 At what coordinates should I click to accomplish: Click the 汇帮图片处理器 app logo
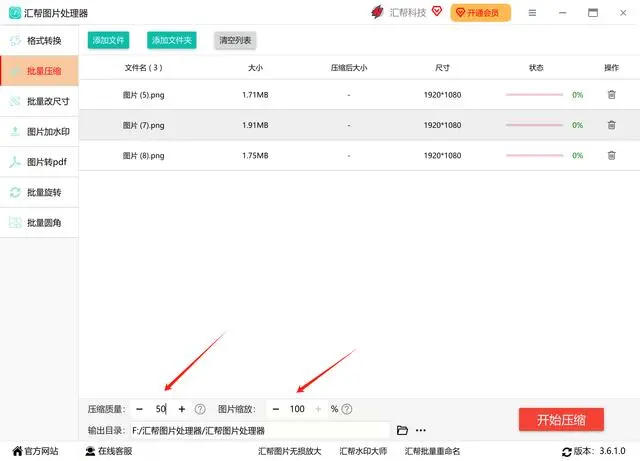pos(15,13)
